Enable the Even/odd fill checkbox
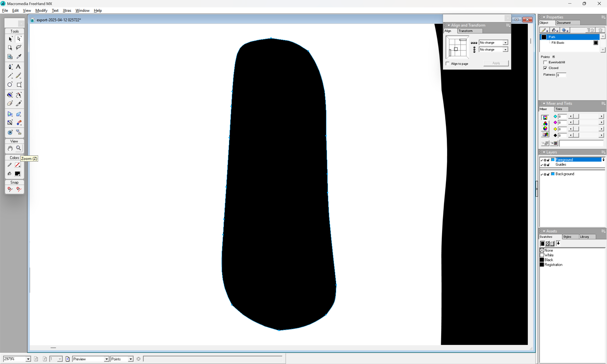 [x=545, y=62]
